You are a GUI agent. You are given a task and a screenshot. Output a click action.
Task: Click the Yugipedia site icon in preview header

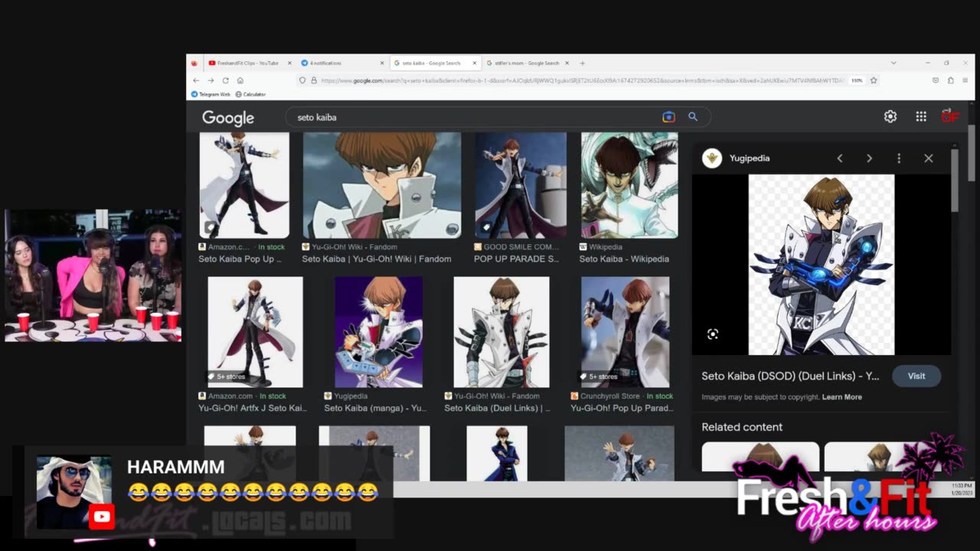point(712,158)
